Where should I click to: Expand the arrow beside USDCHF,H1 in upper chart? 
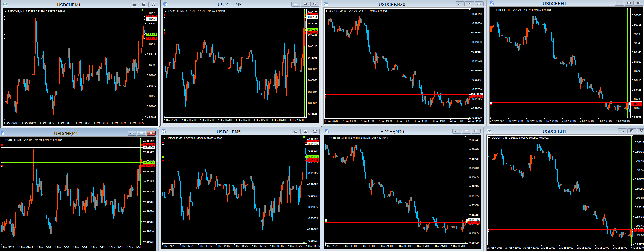tap(492, 10)
